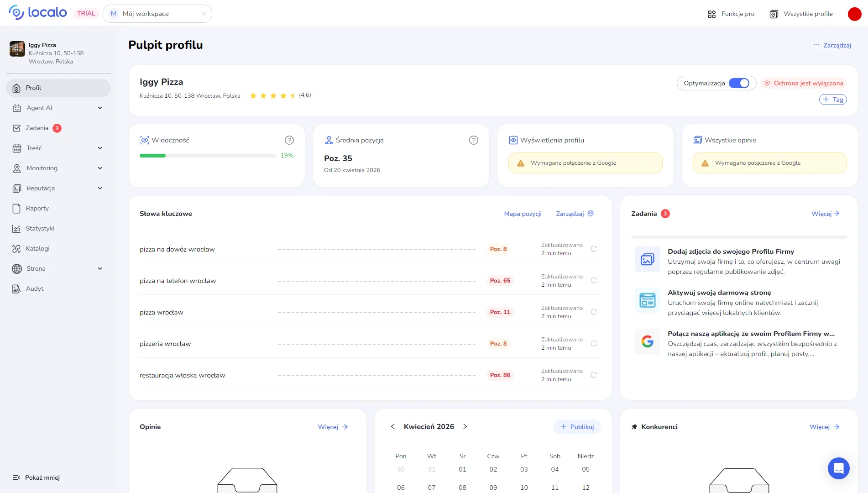Screen dimensions: 868x493
Task: Go to previous month in calendar
Action: click(x=392, y=426)
